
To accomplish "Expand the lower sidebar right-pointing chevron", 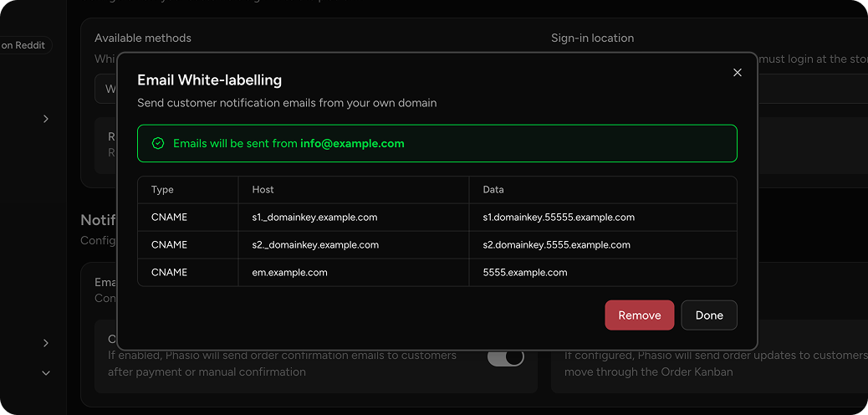I will (x=46, y=343).
